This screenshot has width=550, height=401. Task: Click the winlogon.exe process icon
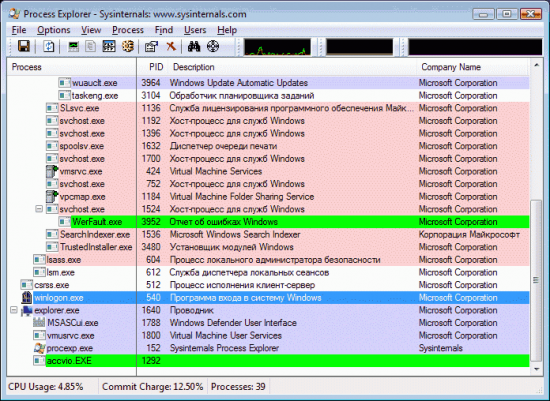(x=27, y=298)
